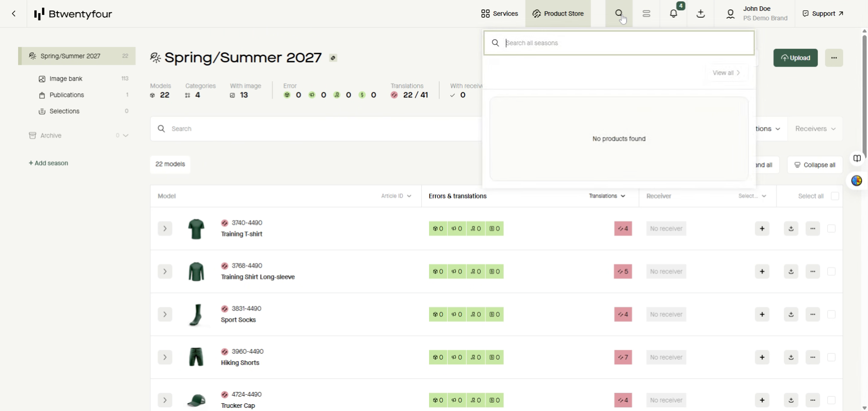Click the green Upload button
The height and width of the screenshot is (411, 868).
pyautogui.click(x=795, y=58)
